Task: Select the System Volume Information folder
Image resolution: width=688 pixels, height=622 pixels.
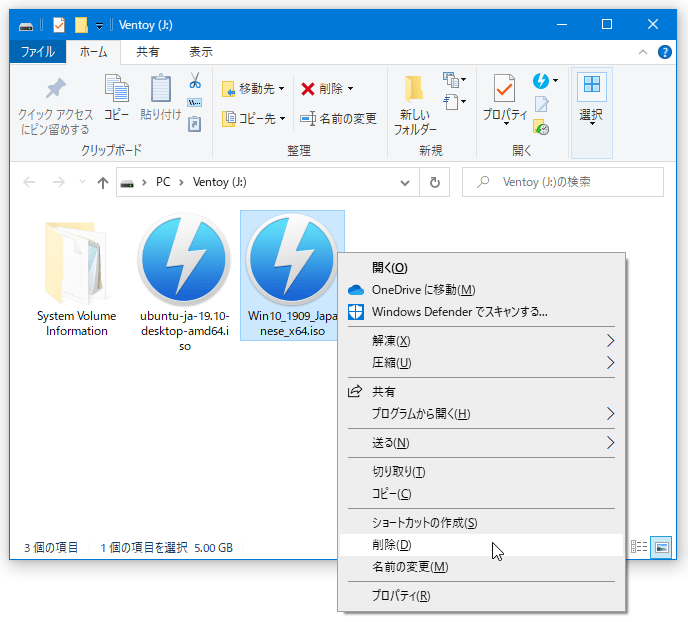Action: tap(77, 279)
